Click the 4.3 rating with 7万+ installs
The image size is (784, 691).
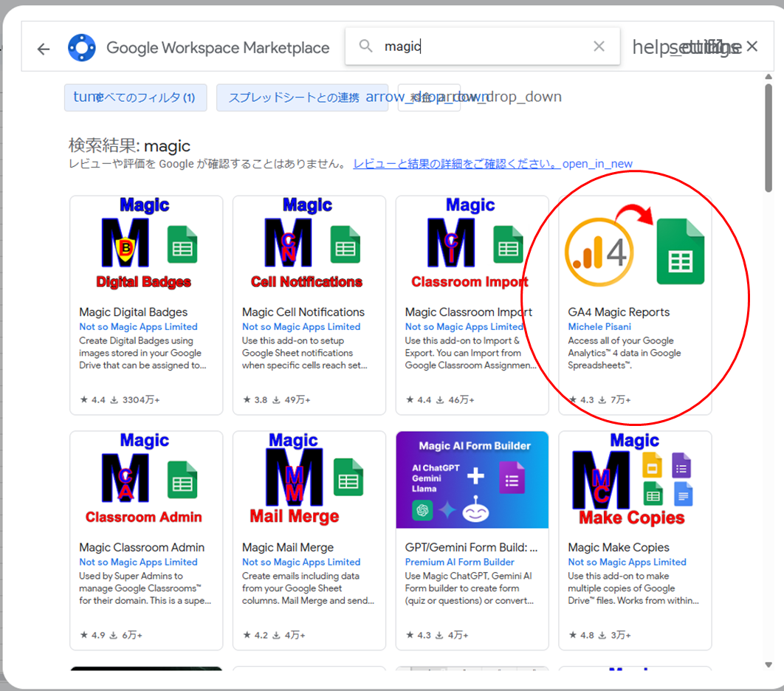click(x=600, y=400)
